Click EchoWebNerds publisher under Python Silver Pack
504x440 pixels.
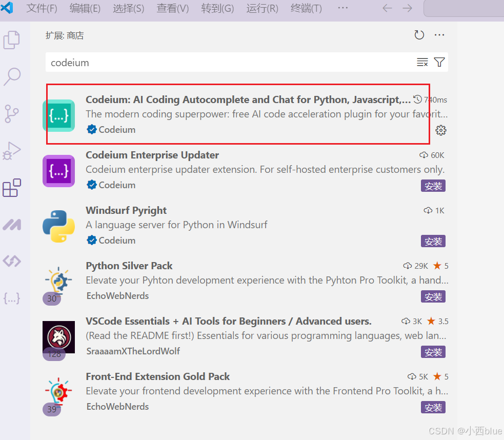[117, 296]
